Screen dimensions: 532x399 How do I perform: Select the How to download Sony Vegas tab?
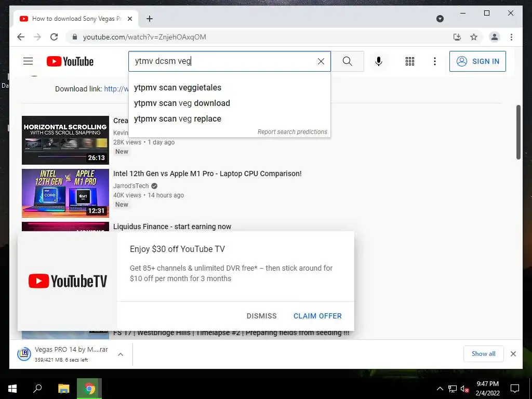click(x=76, y=19)
